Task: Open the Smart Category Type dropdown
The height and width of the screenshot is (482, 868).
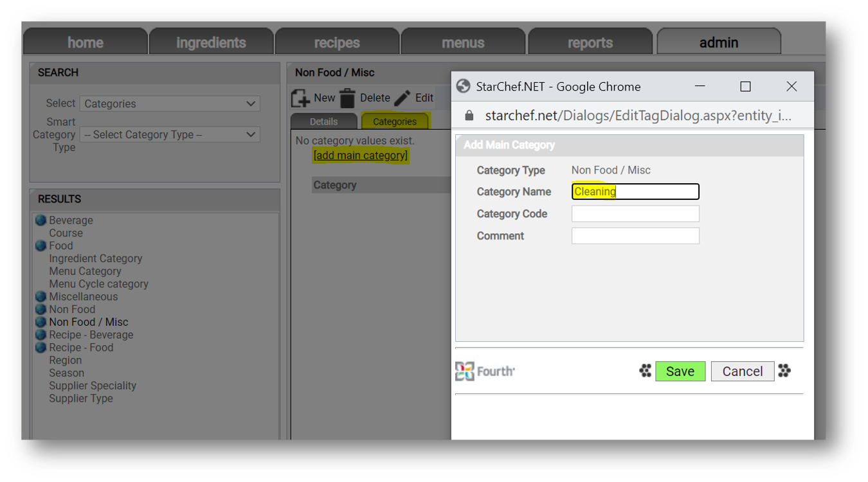Action: 170,134
